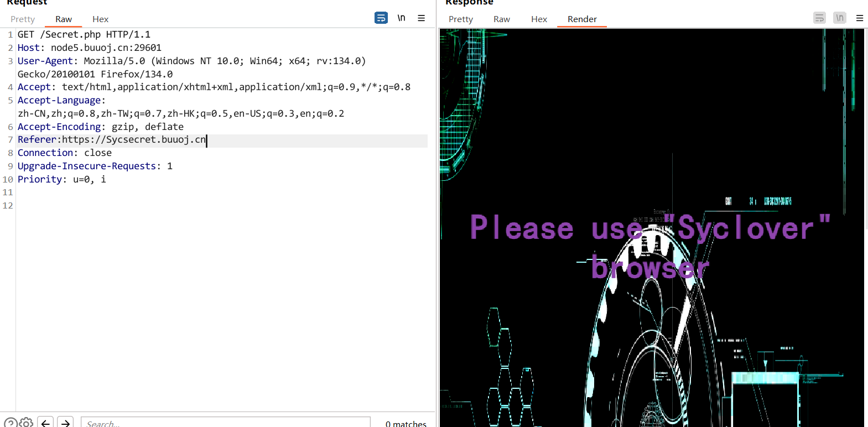The image size is (868, 427).
Task: Switch Request view to Pretty tab
Action: [x=23, y=19]
